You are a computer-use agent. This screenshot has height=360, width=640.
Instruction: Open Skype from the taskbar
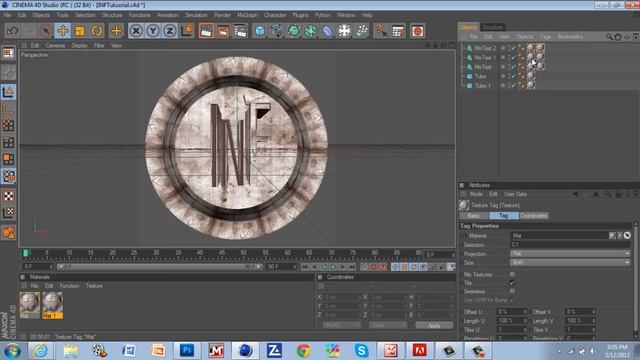(361, 351)
